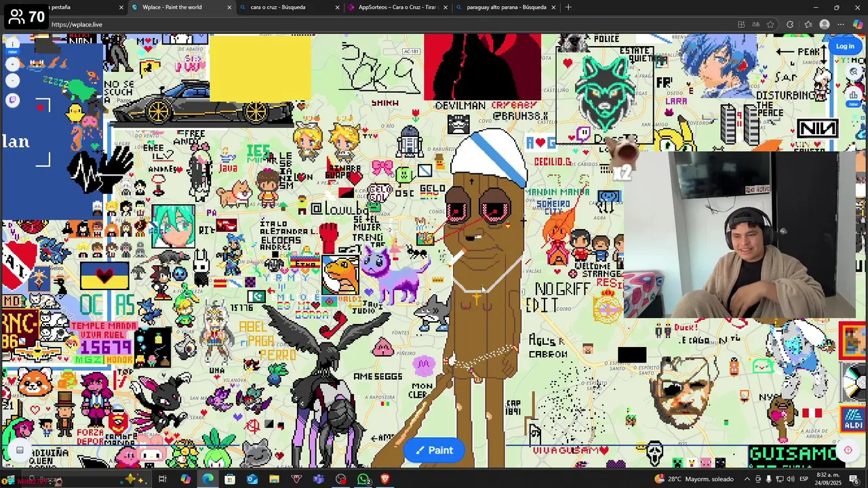Click the Paint button

434,451
